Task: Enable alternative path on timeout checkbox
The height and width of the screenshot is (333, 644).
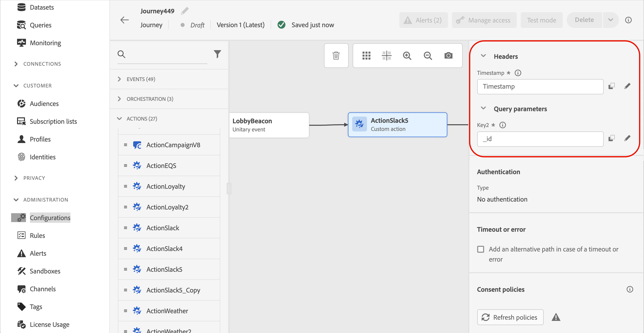Action: coord(480,249)
